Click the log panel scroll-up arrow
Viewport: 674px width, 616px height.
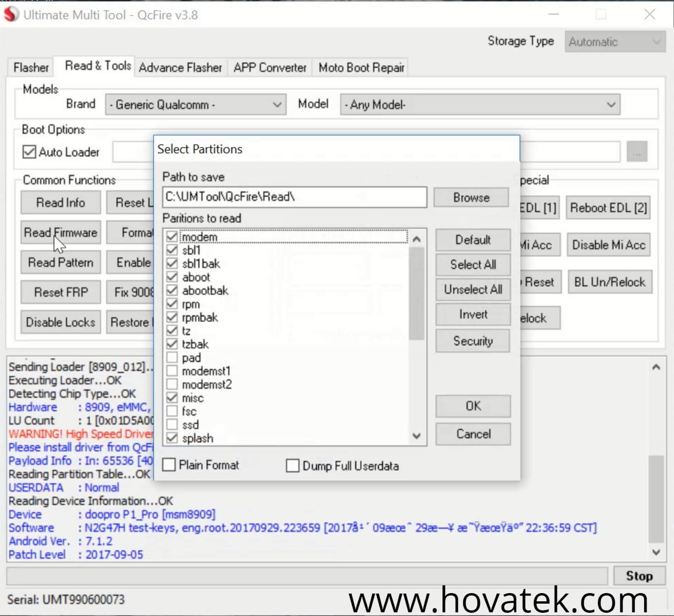click(x=656, y=367)
